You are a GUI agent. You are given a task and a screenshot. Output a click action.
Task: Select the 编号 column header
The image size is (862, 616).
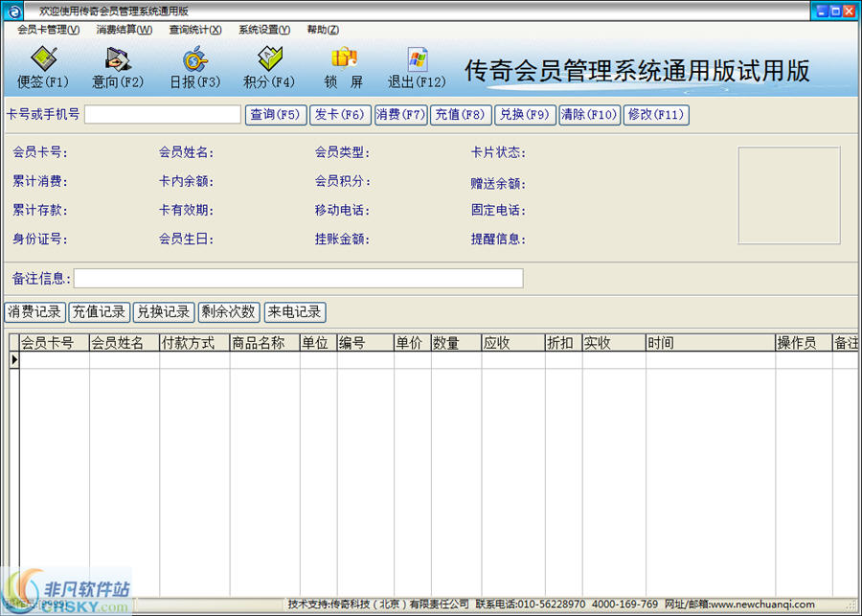pos(366,343)
